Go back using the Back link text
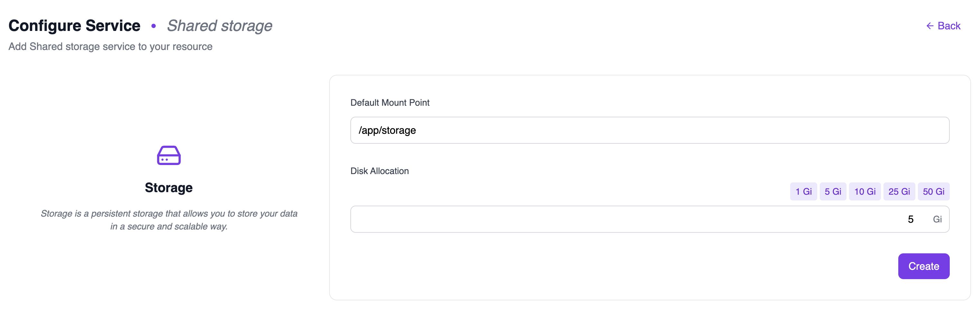This screenshot has height=312, width=980. 949,26
